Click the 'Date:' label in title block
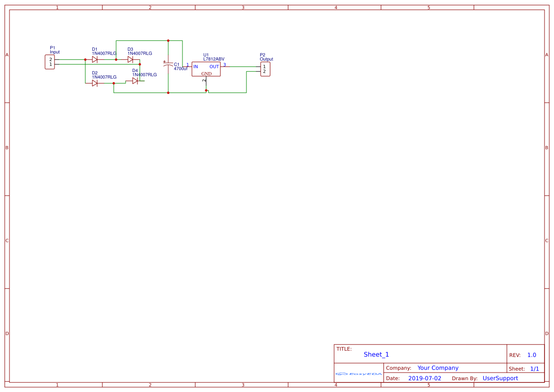This screenshot has height=392, width=554. [393, 379]
